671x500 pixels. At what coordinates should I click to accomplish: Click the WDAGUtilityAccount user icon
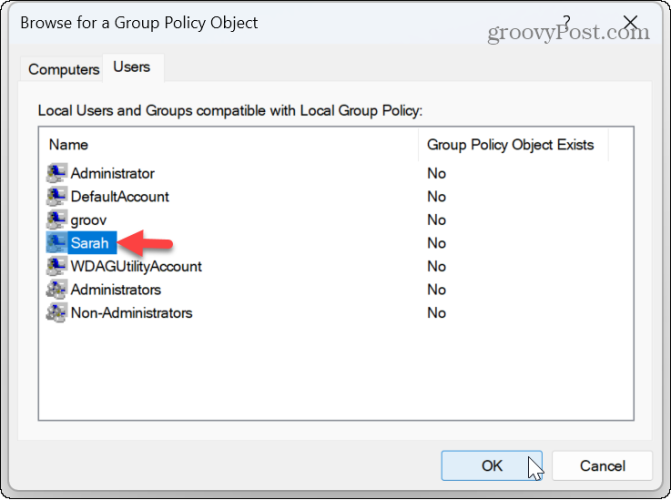tap(56, 266)
